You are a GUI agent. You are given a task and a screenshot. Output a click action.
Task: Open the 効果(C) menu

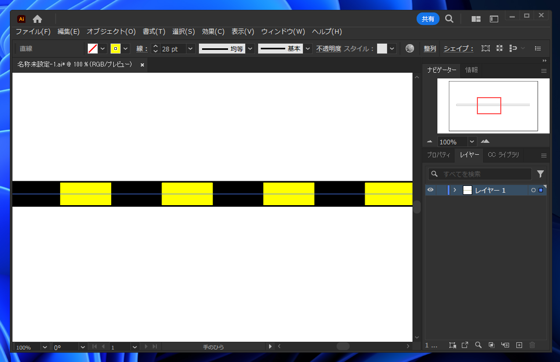[213, 32]
